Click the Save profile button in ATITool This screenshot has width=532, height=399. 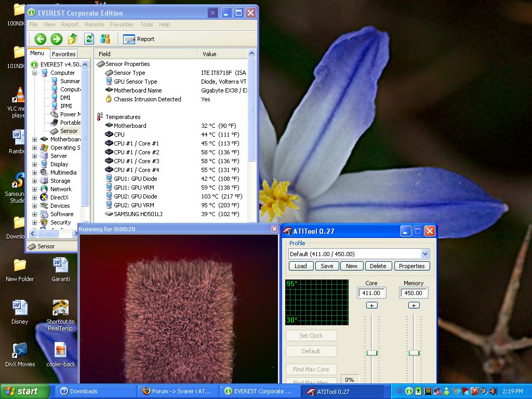coord(327,266)
